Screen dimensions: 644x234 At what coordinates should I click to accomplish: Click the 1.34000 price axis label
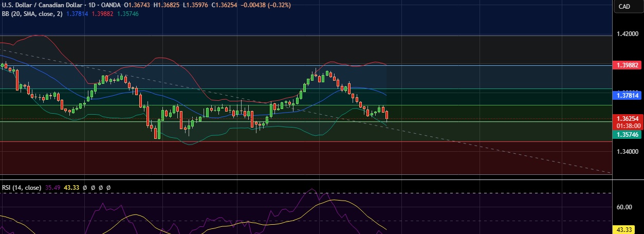pyautogui.click(x=628, y=152)
